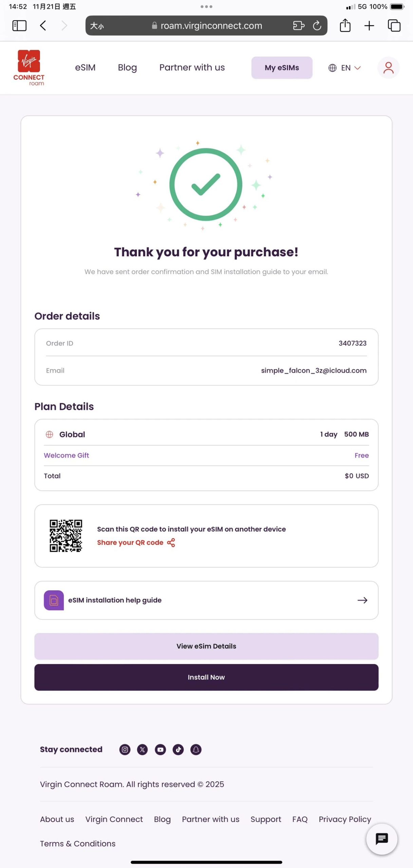The image size is (413, 868).
Task: Tap the eSIM QR code image
Action: [66, 536]
